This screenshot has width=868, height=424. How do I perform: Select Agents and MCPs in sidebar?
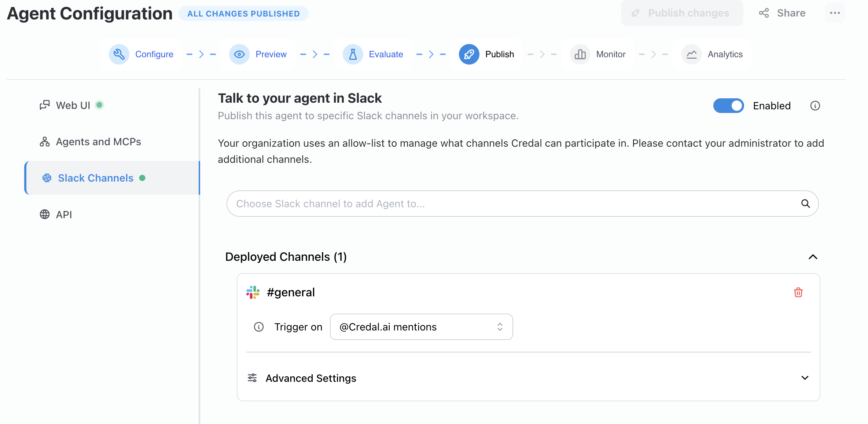click(98, 142)
